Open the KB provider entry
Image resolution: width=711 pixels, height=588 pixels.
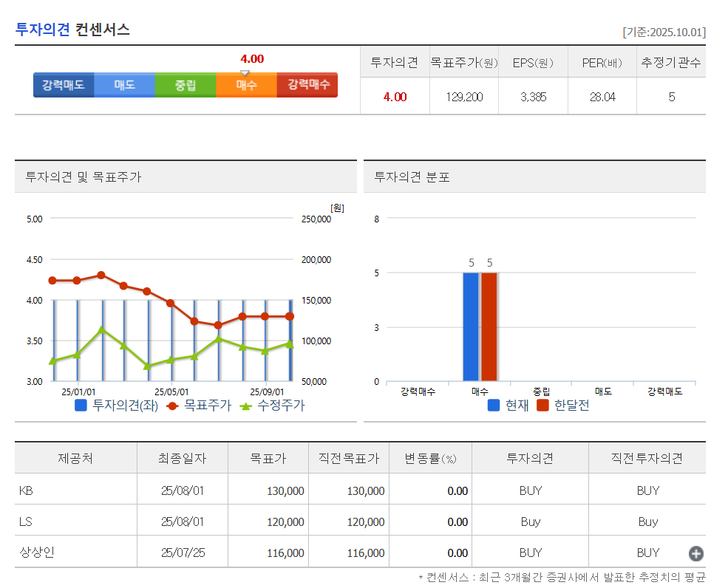tap(26, 490)
